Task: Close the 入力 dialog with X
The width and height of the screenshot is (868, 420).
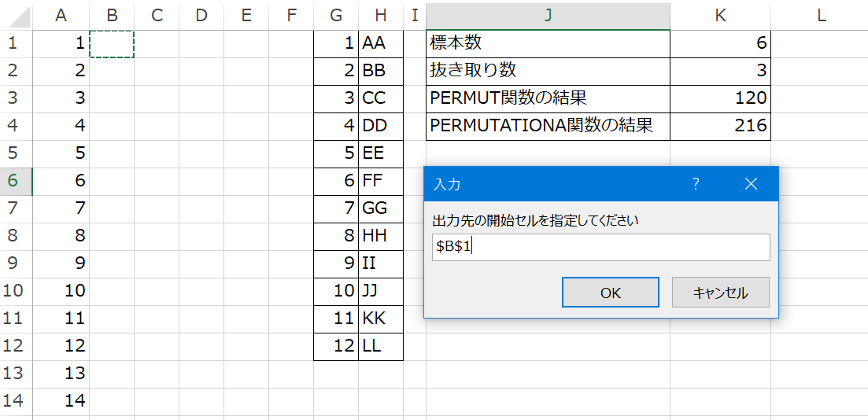Action: (x=751, y=184)
